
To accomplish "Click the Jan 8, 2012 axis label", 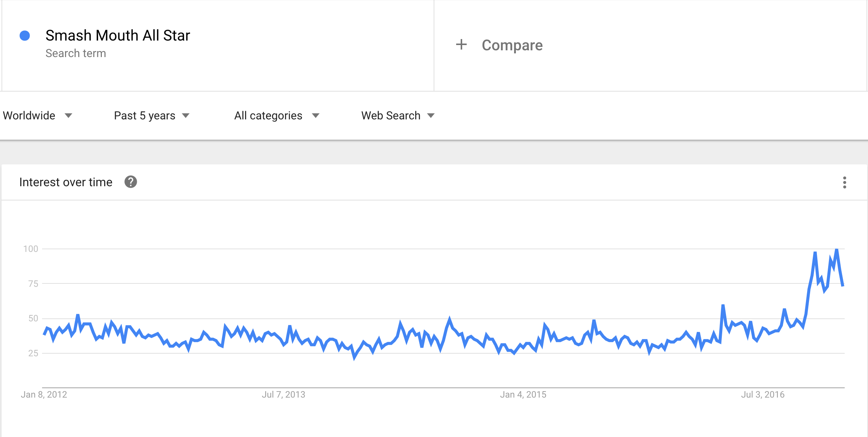I will coord(44,395).
